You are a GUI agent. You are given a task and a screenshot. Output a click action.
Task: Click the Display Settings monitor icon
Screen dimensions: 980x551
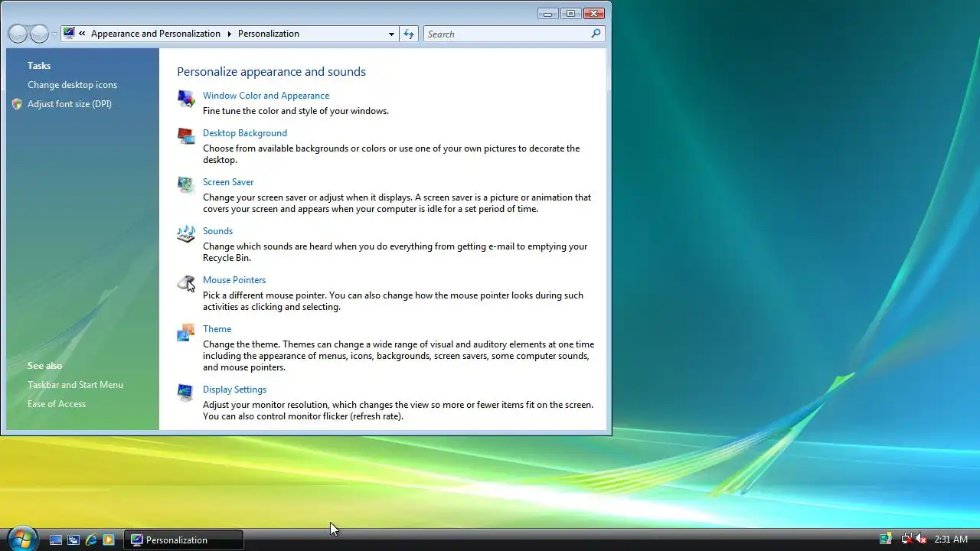(186, 393)
